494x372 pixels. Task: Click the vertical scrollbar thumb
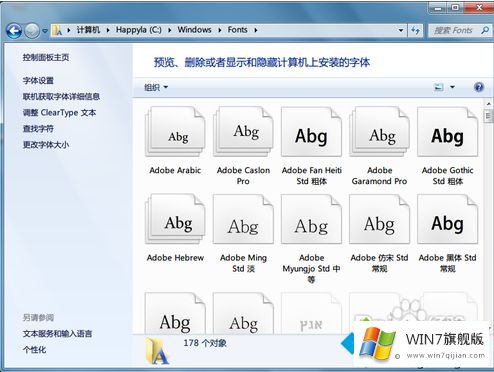coord(488,116)
